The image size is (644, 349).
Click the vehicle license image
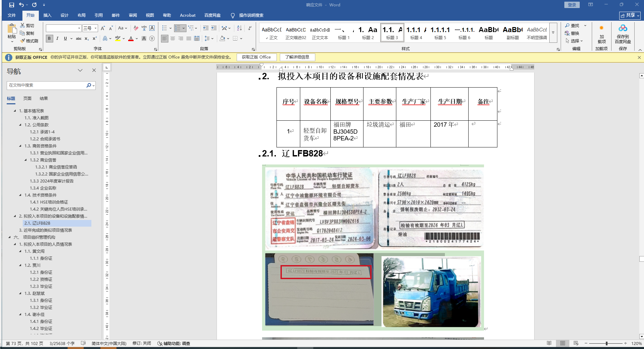tap(374, 209)
